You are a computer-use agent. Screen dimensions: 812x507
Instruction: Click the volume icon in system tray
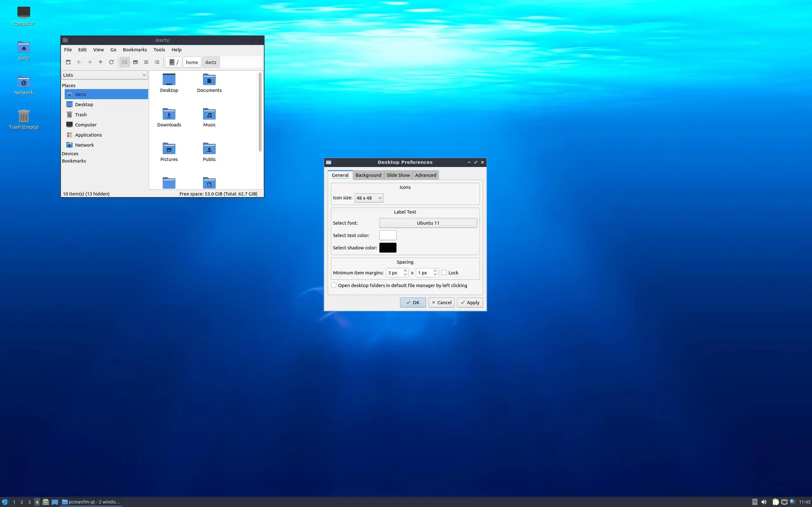click(x=764, y=502)
